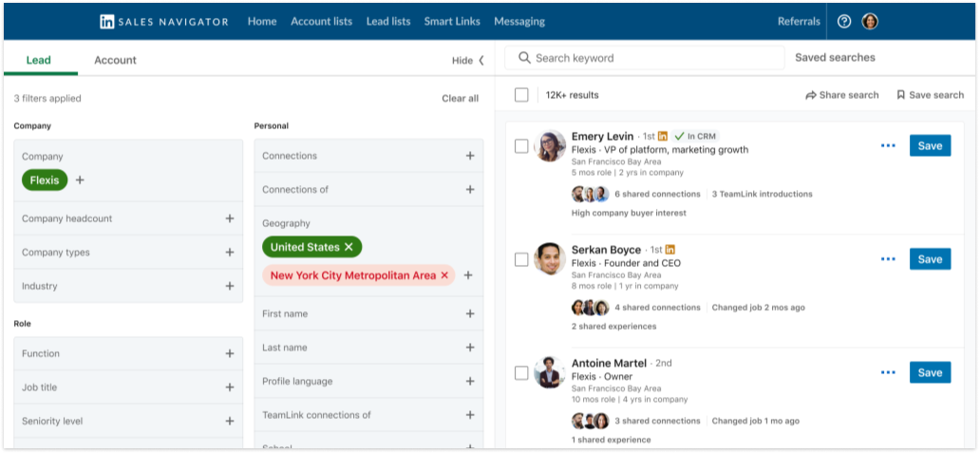Focus the Search keyword field
The height and width of the screenshot is (453, 980).
tap(645, 58)
